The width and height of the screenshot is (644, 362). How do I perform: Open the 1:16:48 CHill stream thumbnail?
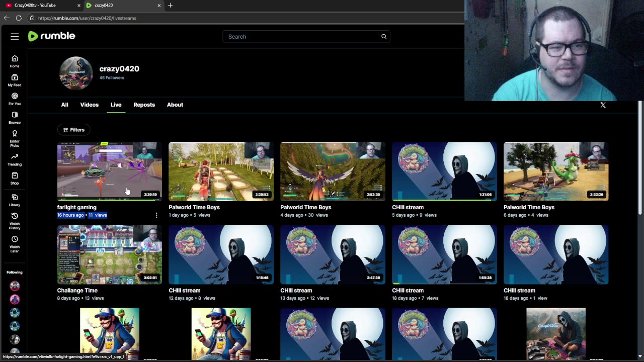pos(221,255)
